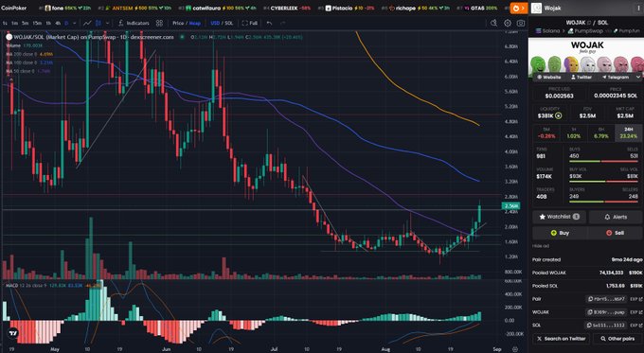Switch chart denomination to SOL
This screenshot has width=644, height=353.
[229, 24]
